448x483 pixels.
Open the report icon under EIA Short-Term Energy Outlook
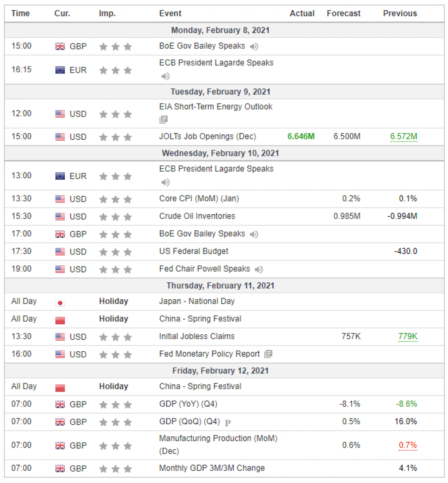[164, 120]
